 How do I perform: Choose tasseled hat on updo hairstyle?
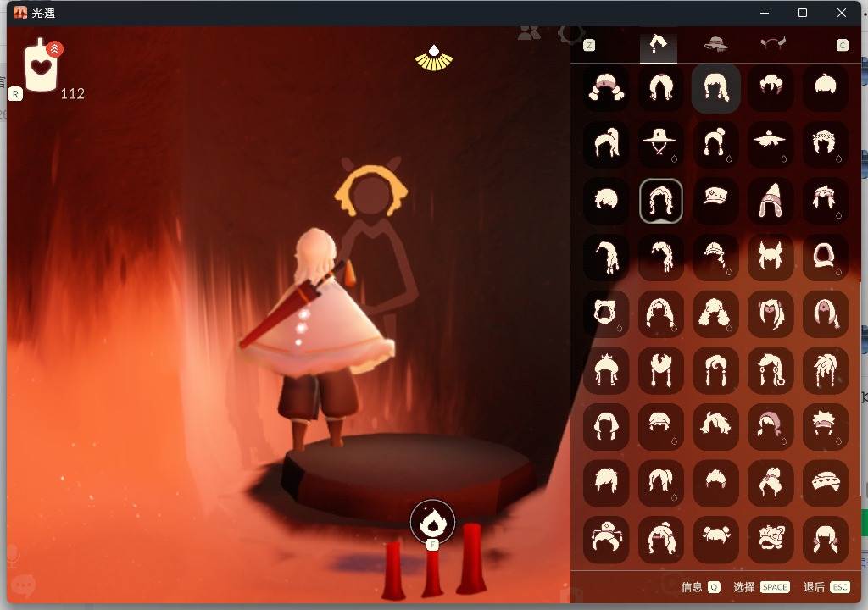[606, 539]
